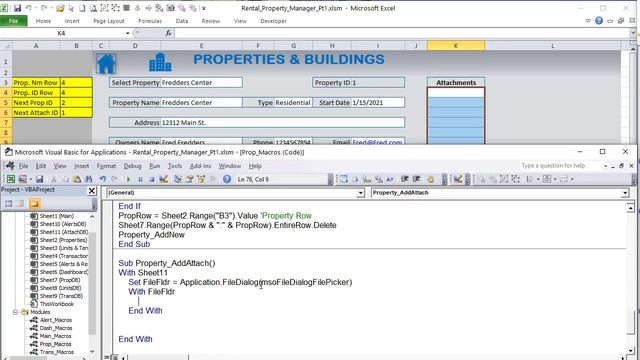Select column K header in Excel
Viewport: 640px width, 360px height.
coord(456,46)
